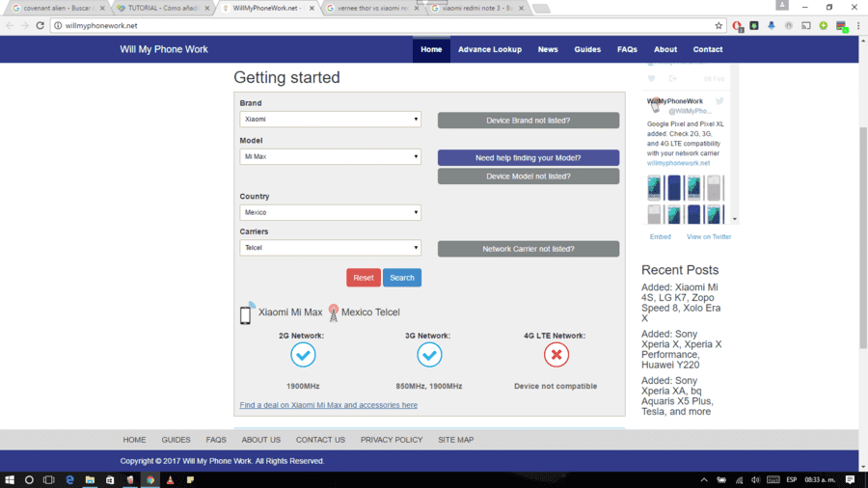The image size is (868, 488).
Task: Open the Model dropdown showing Mi Max
Action: 330,156
